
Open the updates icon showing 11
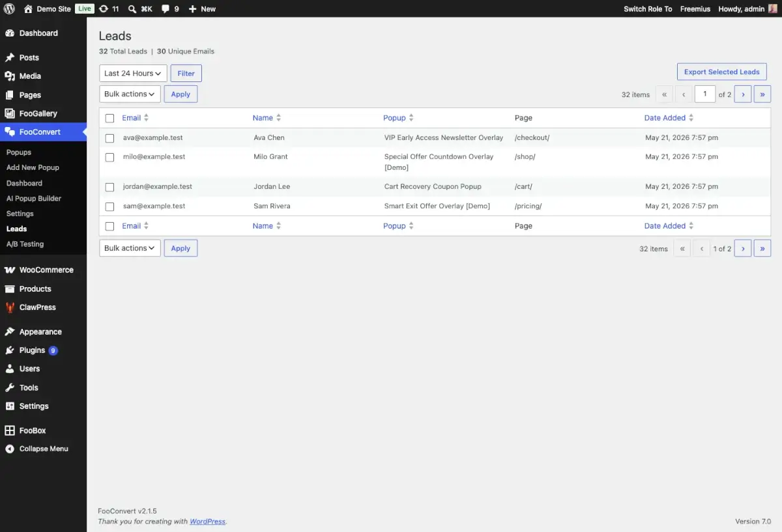(103, 9)
